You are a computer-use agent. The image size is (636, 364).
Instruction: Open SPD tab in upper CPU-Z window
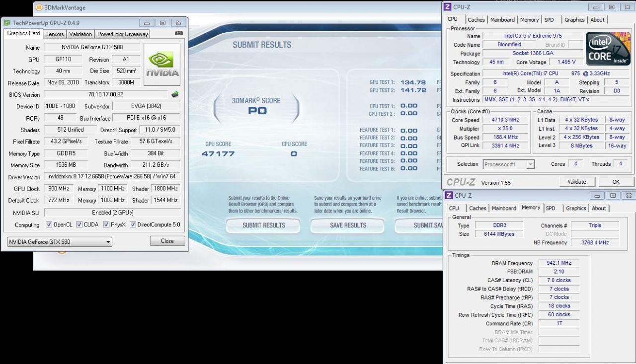point(549,20)
